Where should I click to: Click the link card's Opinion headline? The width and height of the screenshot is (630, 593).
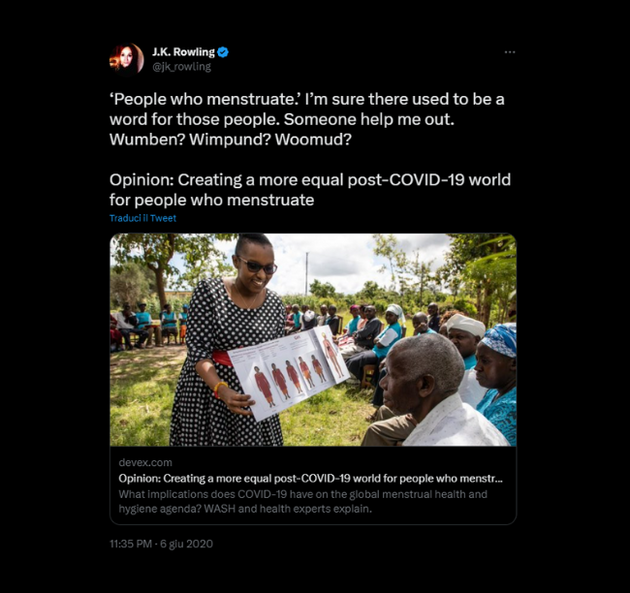pos(310,479)
